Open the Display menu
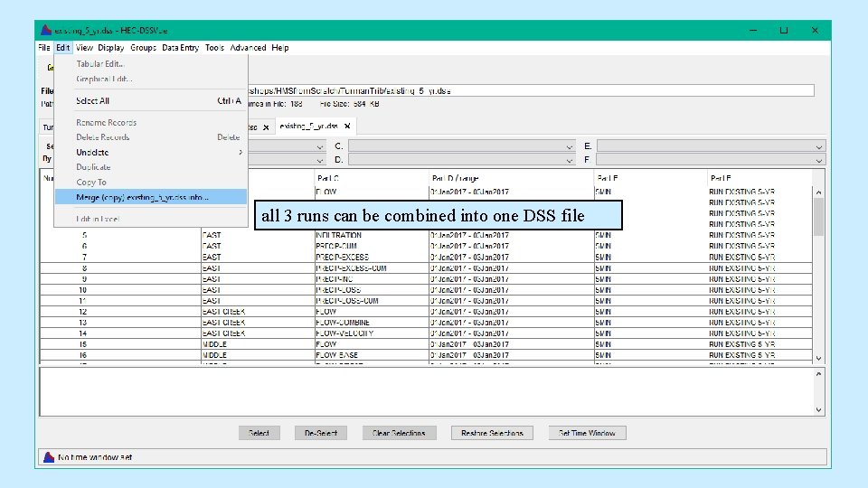868x488 pixels. click(110, 48)
